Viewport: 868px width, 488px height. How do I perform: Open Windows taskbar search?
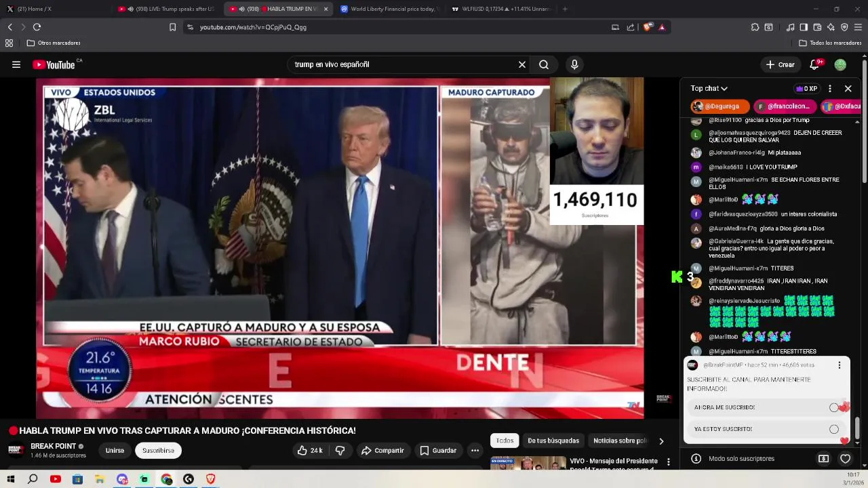(x=33, y=479)
